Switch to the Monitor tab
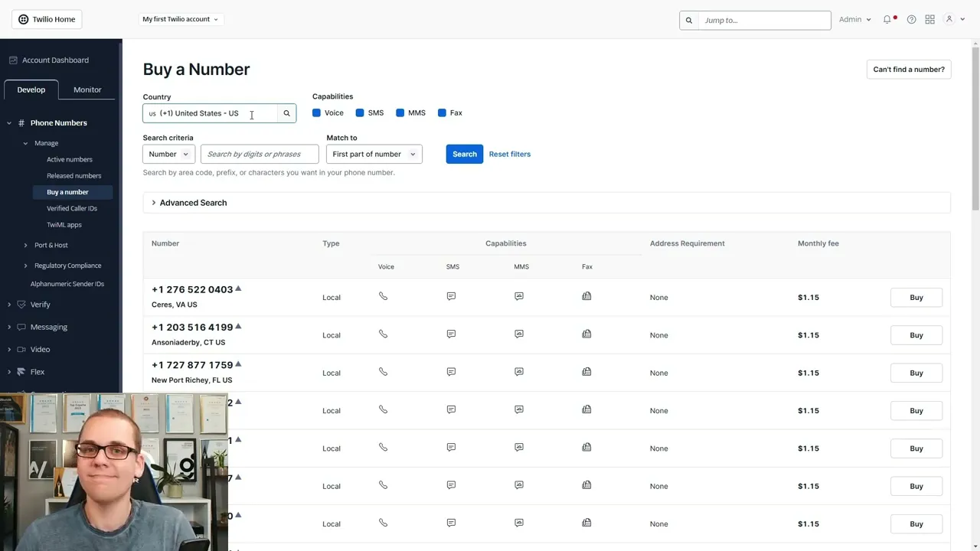 (87, 90)
